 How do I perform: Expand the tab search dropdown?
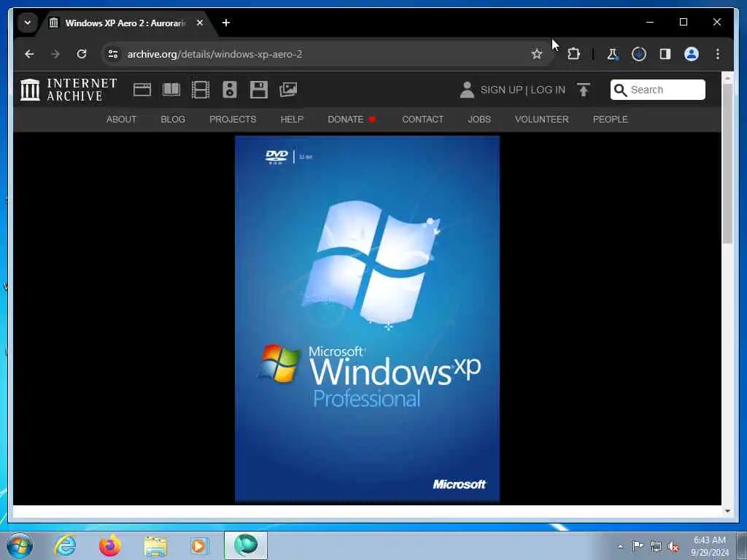28,23
